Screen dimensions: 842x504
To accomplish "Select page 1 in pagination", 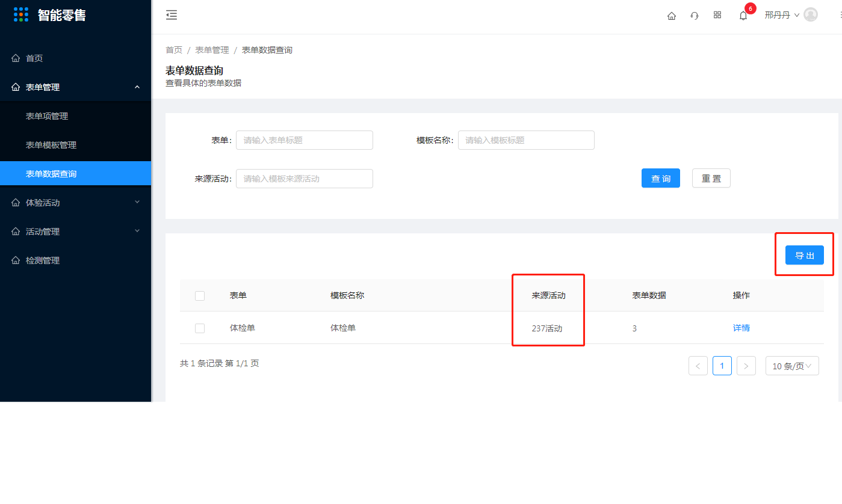I will pyautogui.click(x=722, y=366).
